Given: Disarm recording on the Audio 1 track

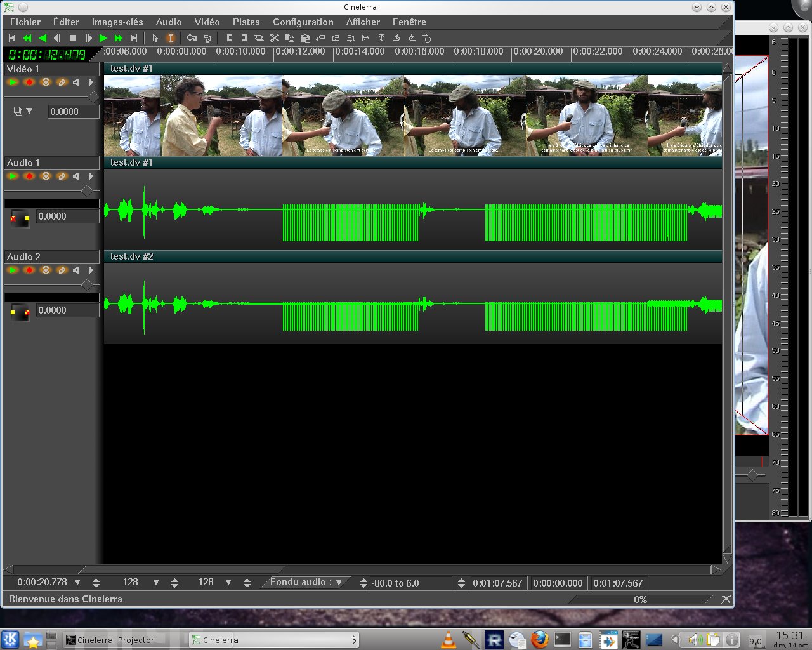Looking at the screenshot, I should click(29, 176).
